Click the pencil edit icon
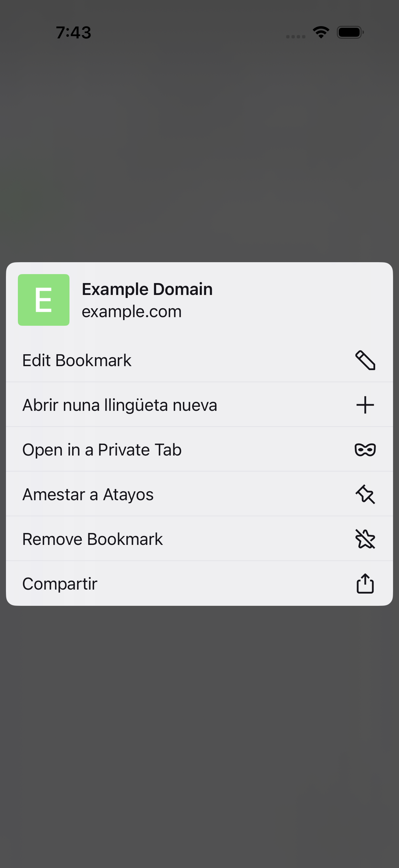 click(365, 360)
